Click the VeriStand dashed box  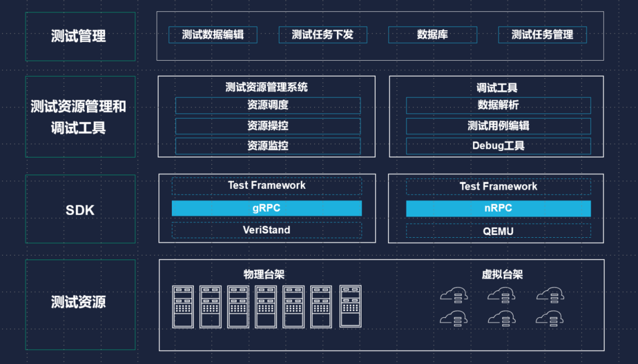pyautogui.click(x=266, y=230)
